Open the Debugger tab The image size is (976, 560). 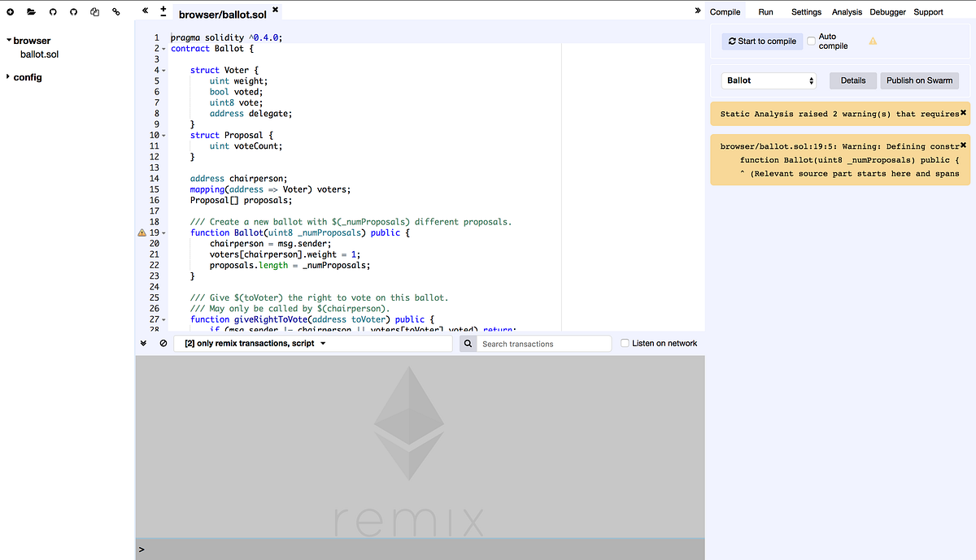click(x=887, y=12)
